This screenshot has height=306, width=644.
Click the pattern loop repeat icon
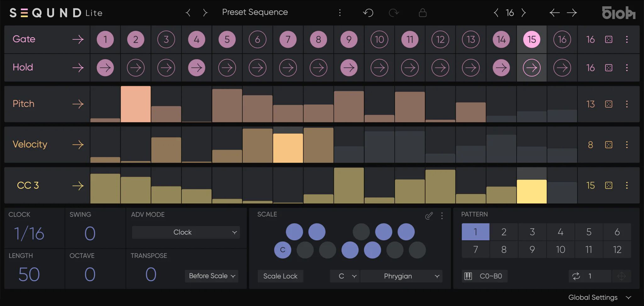pyautogui.click(x=576, y=276)
